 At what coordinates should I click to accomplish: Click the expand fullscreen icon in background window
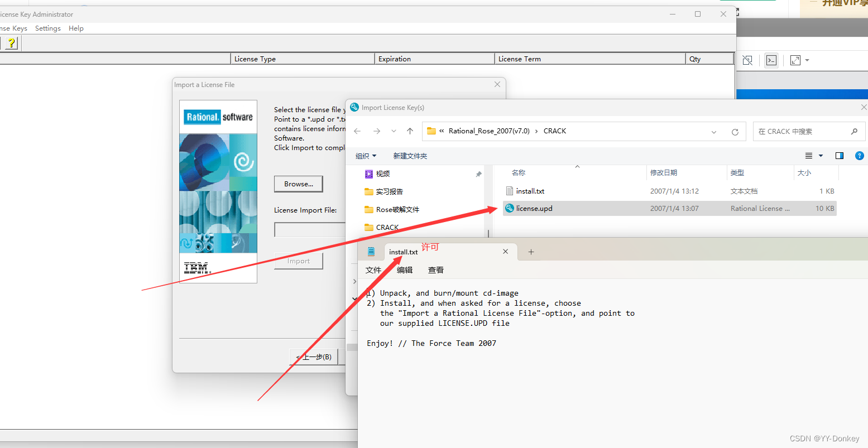[796, 60]
